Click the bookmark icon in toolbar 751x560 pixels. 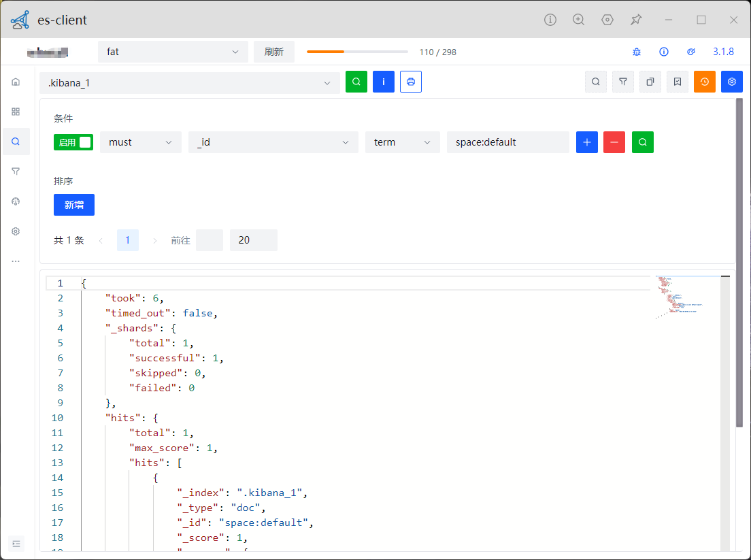678,82
